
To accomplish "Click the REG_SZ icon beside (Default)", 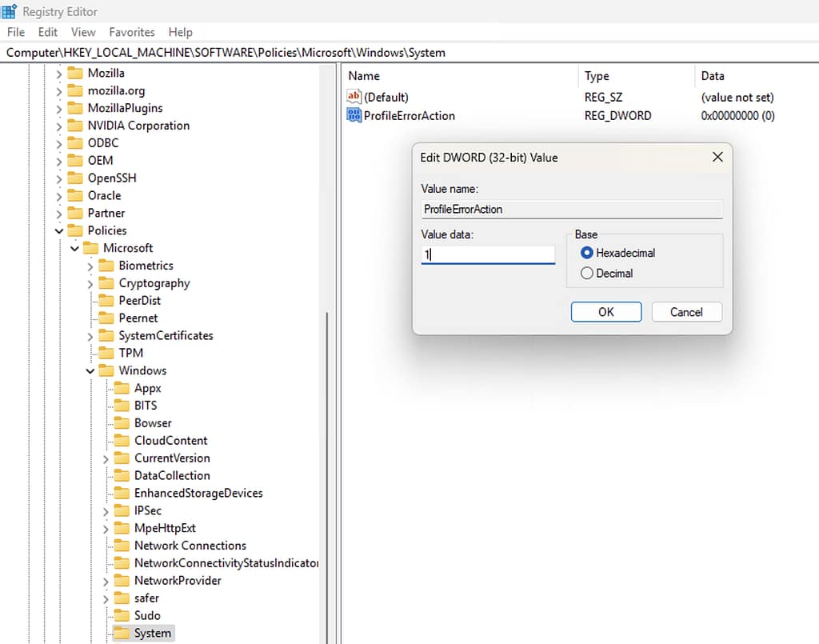I will click(354, 97).
